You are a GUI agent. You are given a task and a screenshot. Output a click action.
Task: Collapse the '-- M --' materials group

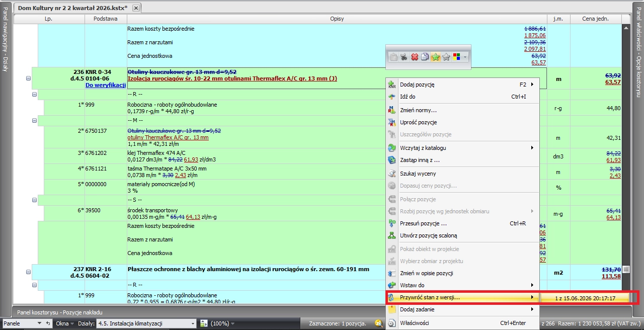click(x=35, y=120)
